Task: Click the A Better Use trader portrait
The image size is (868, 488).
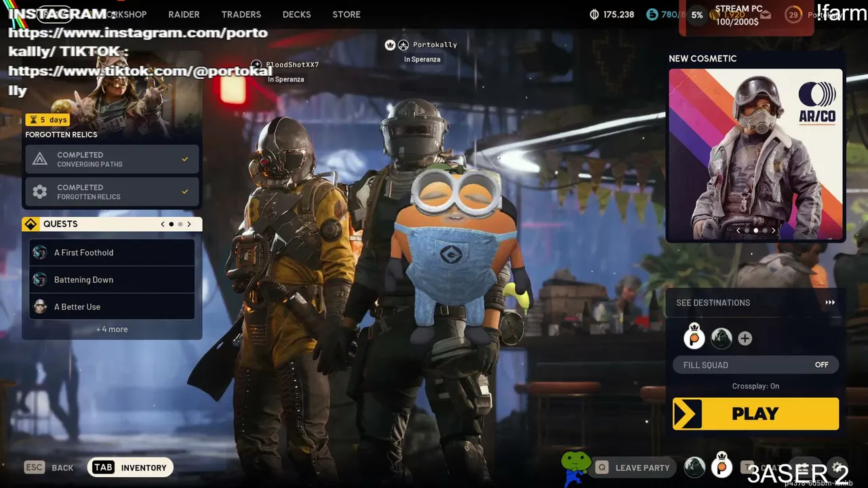Action: 40,307
